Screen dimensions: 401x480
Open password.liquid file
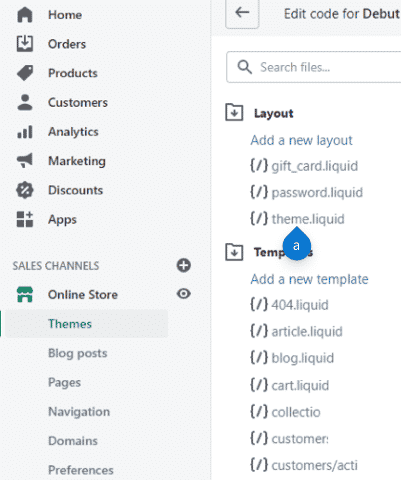[317, 192]
